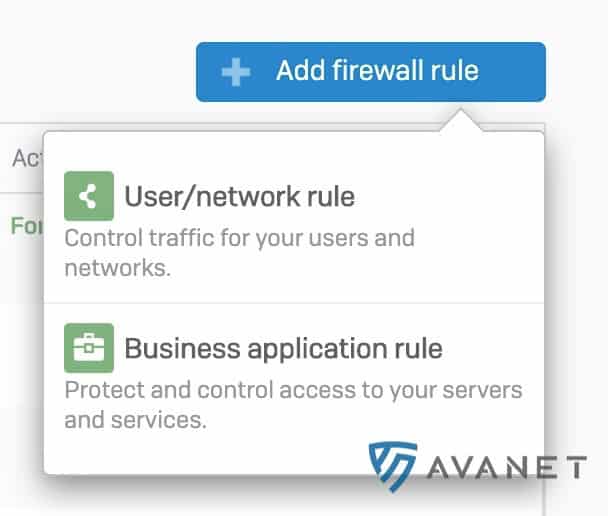
Task: Click blank area right of Business application title
Action: pos(492,349)
